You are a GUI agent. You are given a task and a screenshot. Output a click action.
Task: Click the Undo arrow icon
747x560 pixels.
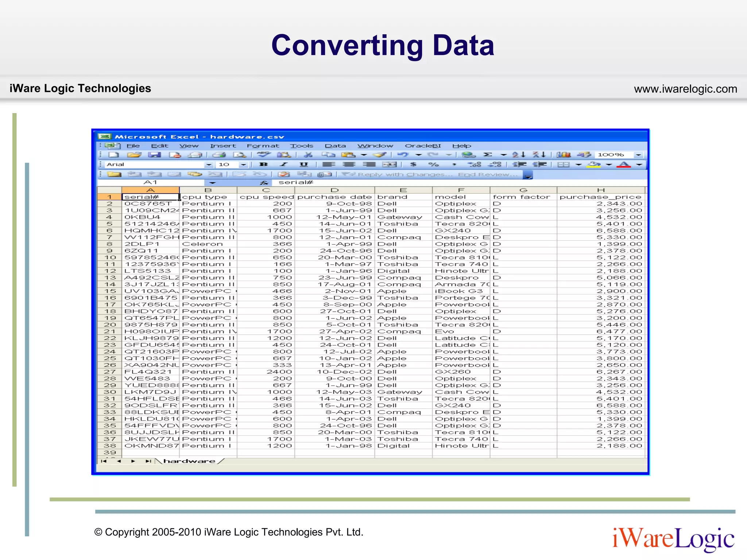403,155
